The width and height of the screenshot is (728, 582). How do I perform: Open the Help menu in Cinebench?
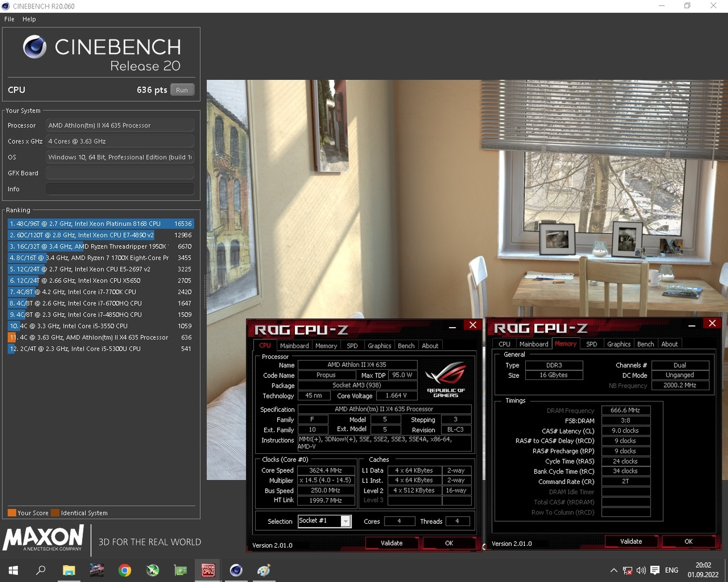pos(29,19)
